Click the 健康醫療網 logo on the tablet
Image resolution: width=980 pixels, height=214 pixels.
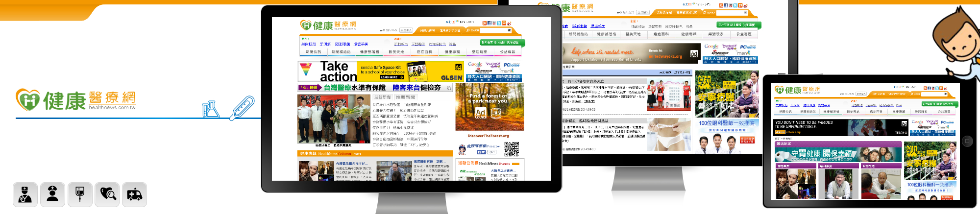point(797,90)
